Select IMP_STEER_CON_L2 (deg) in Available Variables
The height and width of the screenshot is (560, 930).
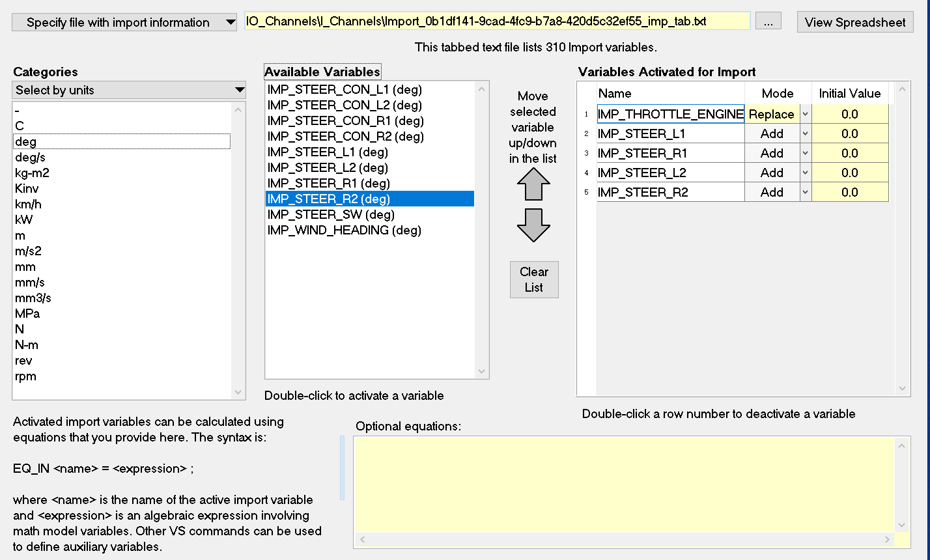point(370,105)
